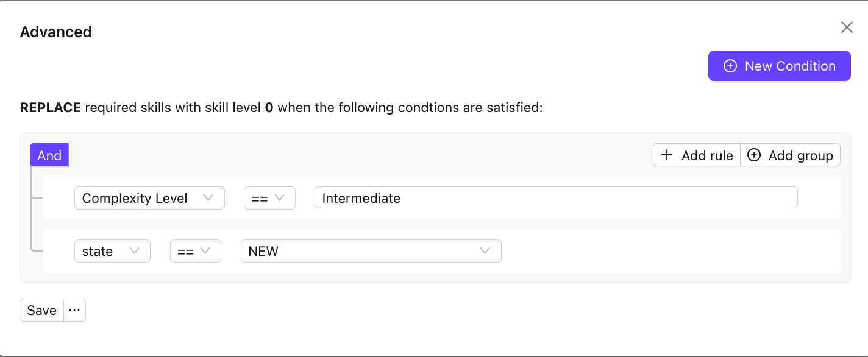Toggle the And combinator tag
The image size is (868, 357).
pyautogui.click(x=49, y=155)
